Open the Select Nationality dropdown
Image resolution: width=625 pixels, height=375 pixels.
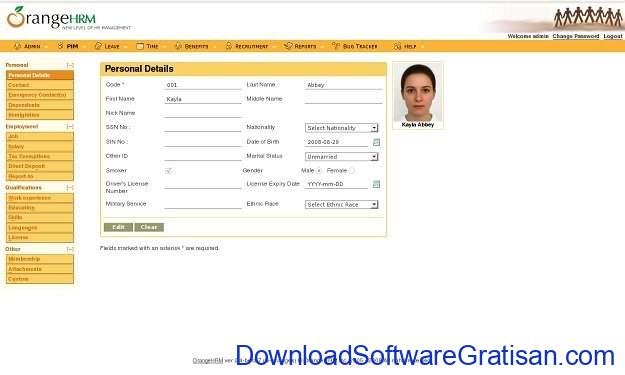tap(341, 128)
